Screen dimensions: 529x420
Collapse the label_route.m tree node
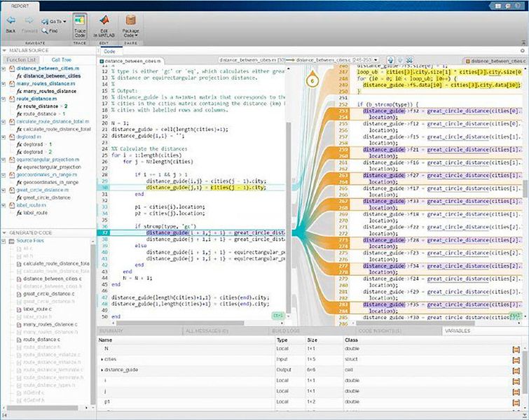tap(4, 205)
